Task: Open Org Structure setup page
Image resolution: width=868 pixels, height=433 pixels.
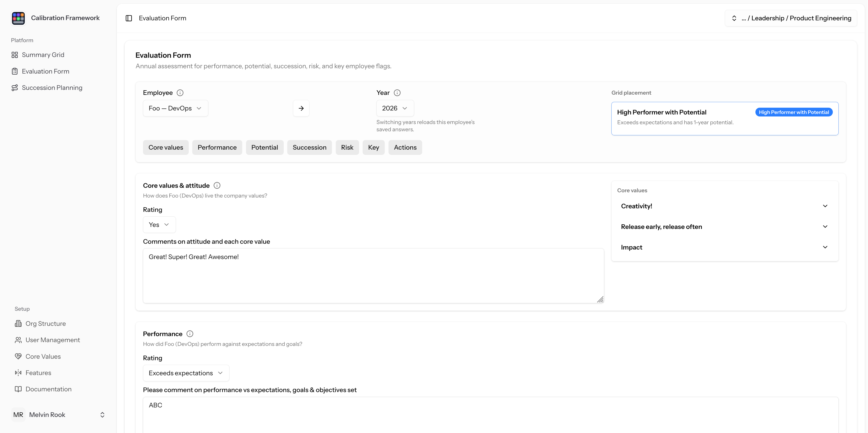Action: coord(58,324)
